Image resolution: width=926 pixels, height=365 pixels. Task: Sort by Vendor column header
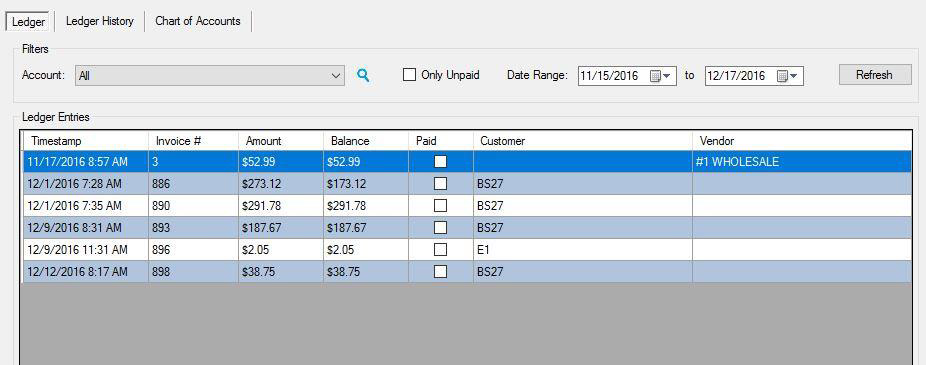802,141
